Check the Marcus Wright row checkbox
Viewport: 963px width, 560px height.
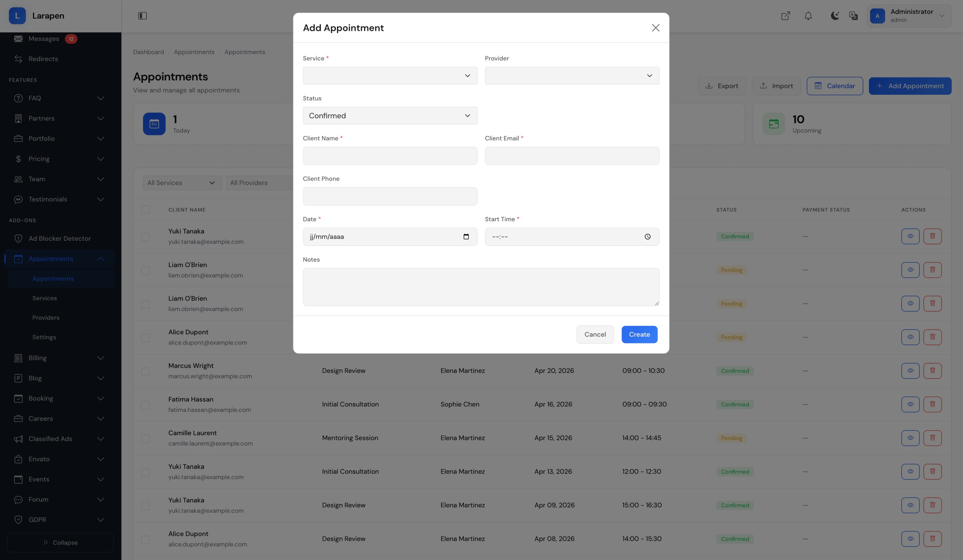click(x=145, y=371)
